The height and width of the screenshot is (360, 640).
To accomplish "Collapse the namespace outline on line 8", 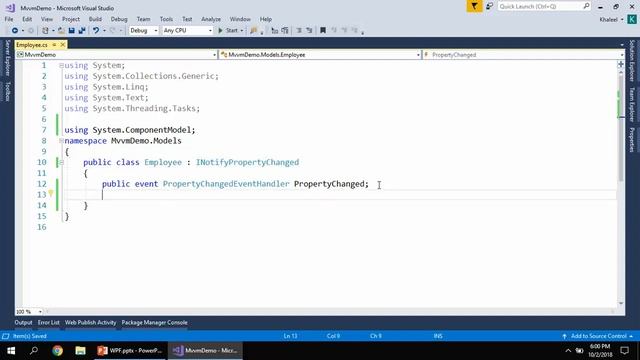I will click(x=61, y=141).
